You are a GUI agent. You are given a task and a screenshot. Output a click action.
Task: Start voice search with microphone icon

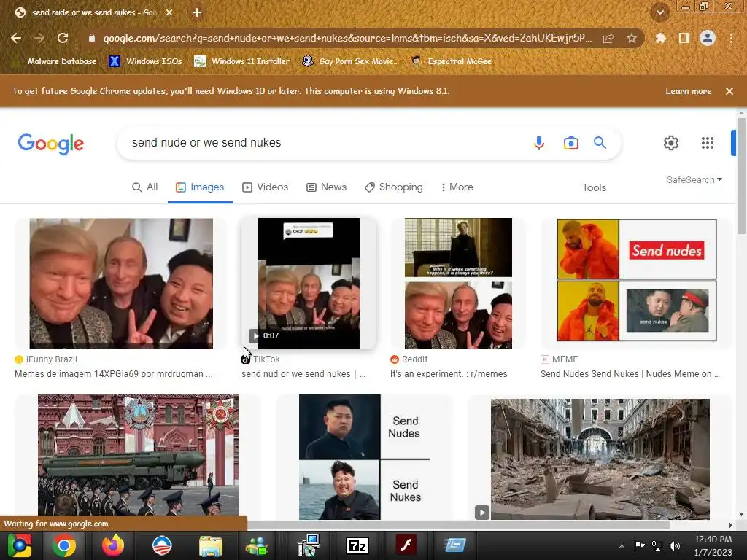click(539, 143)
